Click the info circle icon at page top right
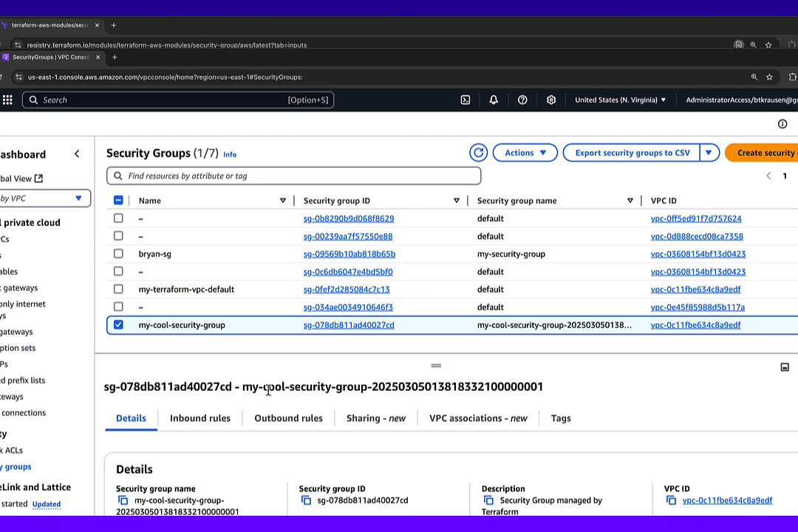 [782, 123]
